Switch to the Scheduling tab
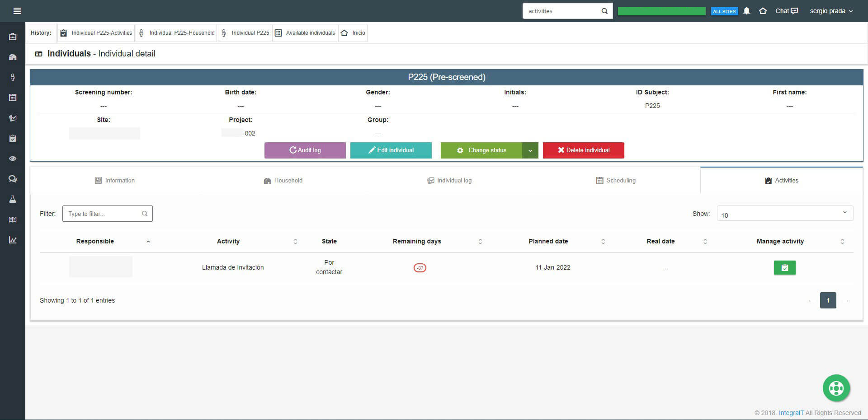The width and height of the screenshot is (868, 420). coord(615,181)
